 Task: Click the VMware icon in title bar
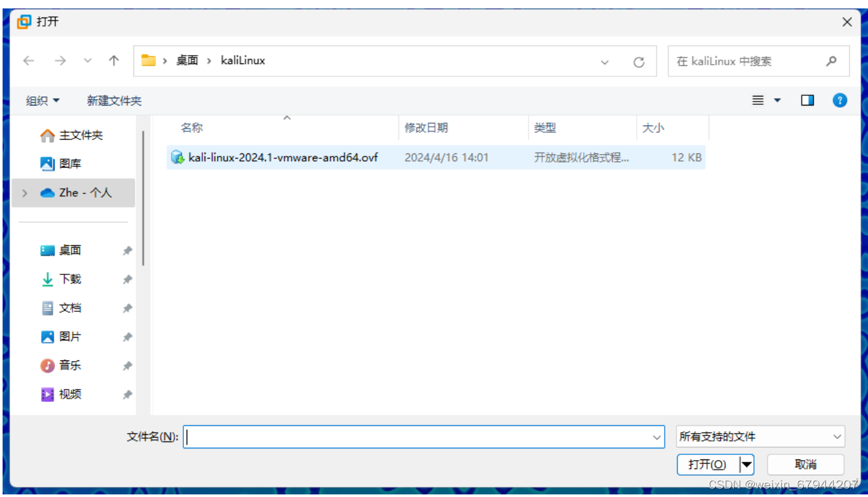[x=24, y=22]
